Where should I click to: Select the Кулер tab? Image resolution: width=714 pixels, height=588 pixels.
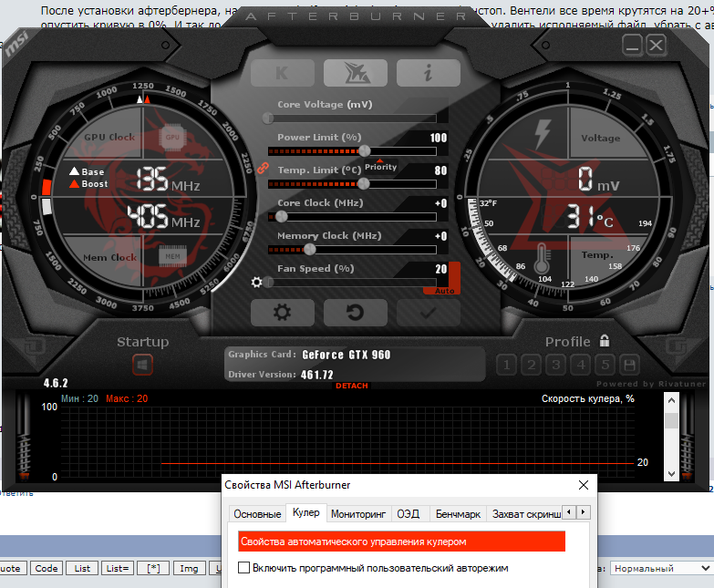coord(306,512)
